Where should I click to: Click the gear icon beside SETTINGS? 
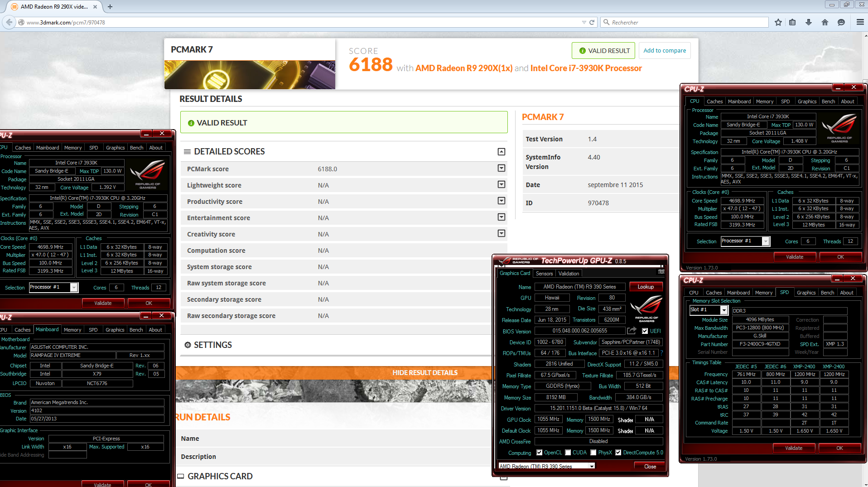(188, 345)
